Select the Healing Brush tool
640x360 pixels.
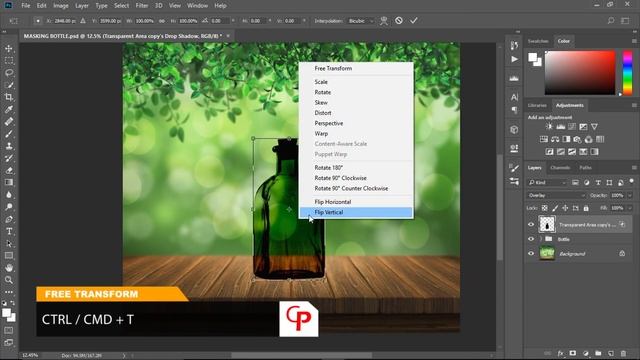click(x=9, y=122)
